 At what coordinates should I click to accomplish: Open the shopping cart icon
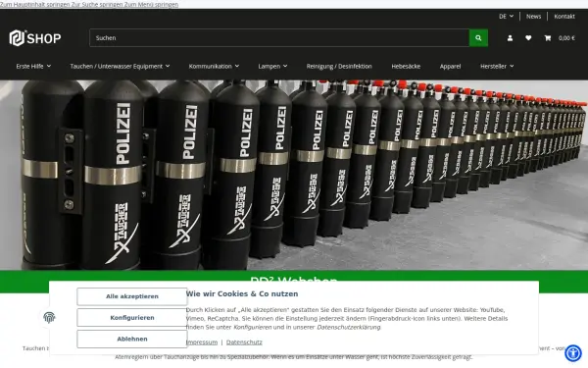pos(548,38)
